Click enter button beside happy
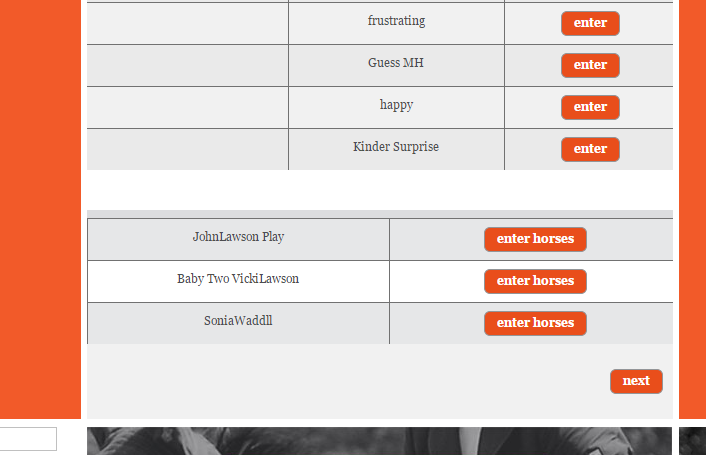 590,107
